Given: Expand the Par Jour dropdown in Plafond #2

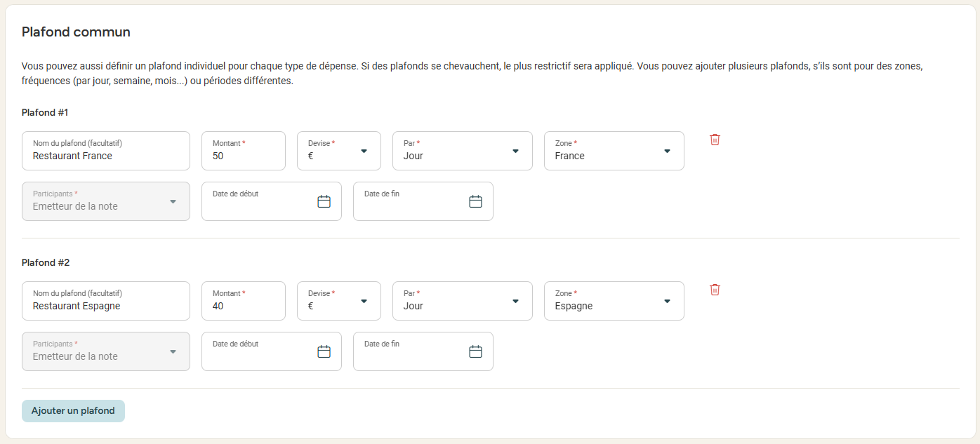Looking at the screenshot, I should pyautogui.click(x=463, y=301).
